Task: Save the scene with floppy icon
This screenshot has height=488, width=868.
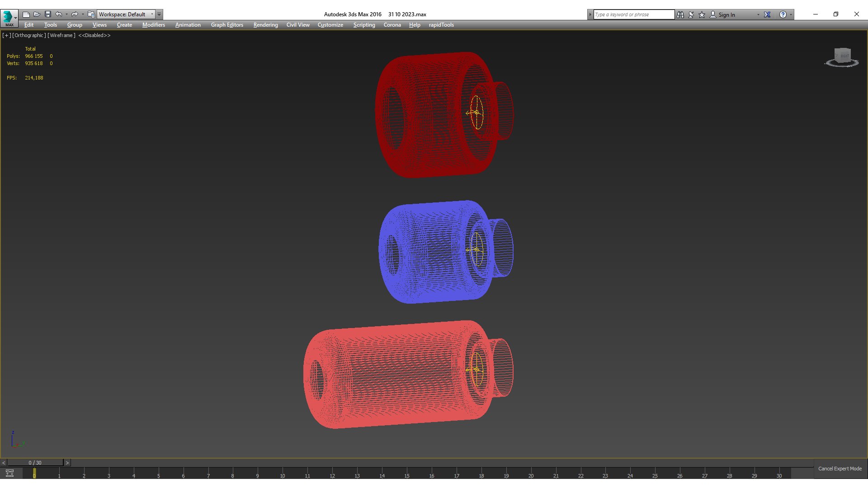Action: [x=48, y=14]
